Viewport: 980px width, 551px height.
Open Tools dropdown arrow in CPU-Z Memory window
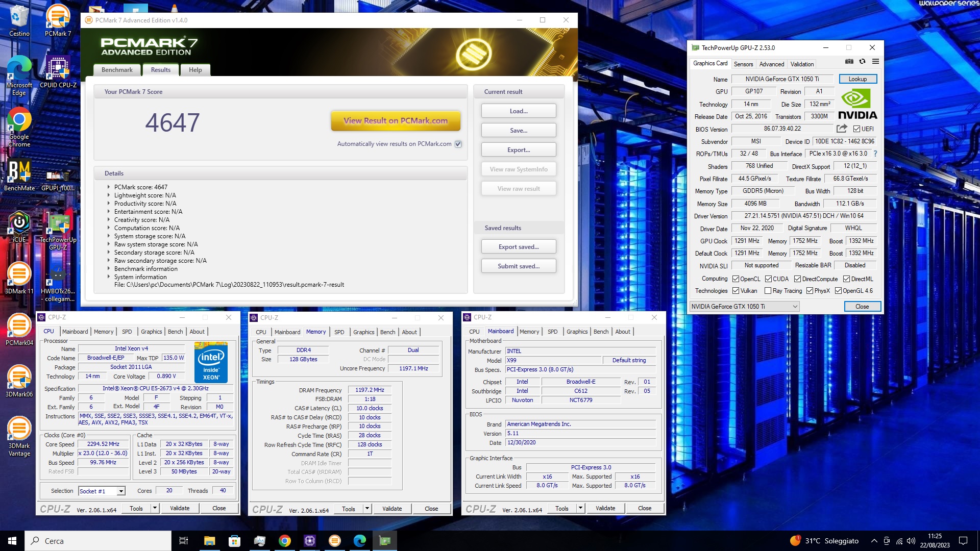(x=367, y=509)
